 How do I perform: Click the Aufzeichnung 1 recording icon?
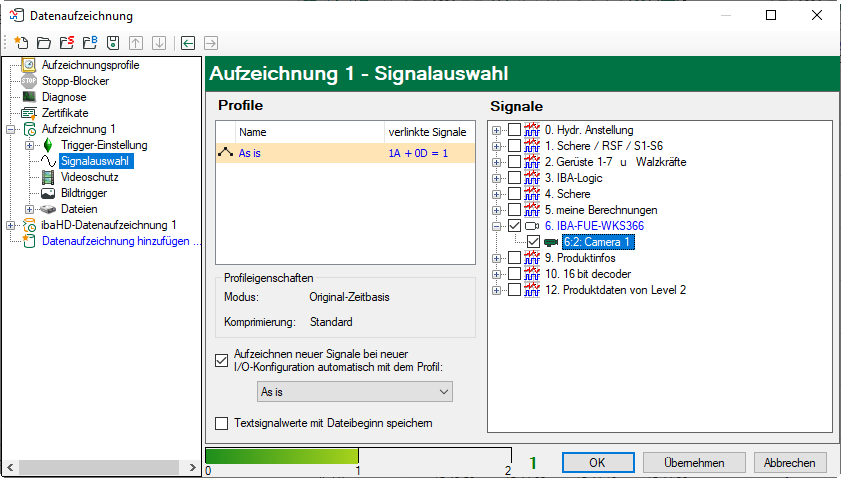(x=29, y=129)
